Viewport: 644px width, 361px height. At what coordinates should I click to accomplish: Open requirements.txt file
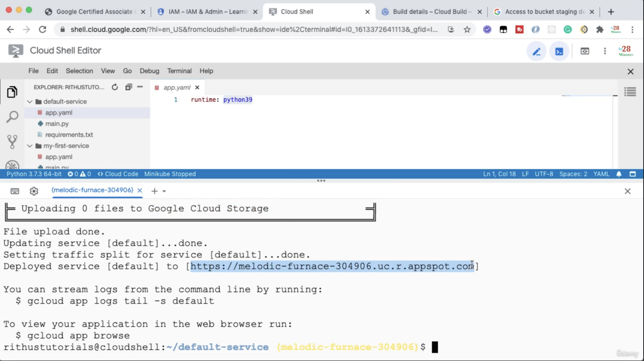(x=88, y=134)
